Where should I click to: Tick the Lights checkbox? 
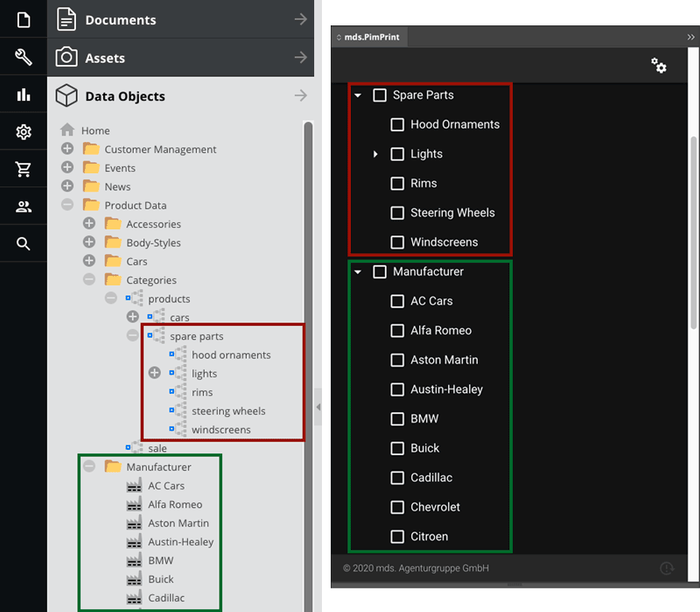pos(397,154)
